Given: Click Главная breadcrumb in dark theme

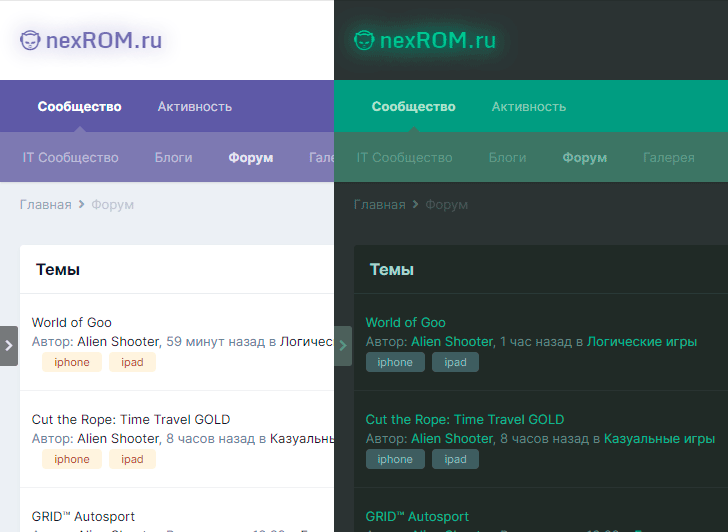Looking at the screenshot, I should [379, 205].
